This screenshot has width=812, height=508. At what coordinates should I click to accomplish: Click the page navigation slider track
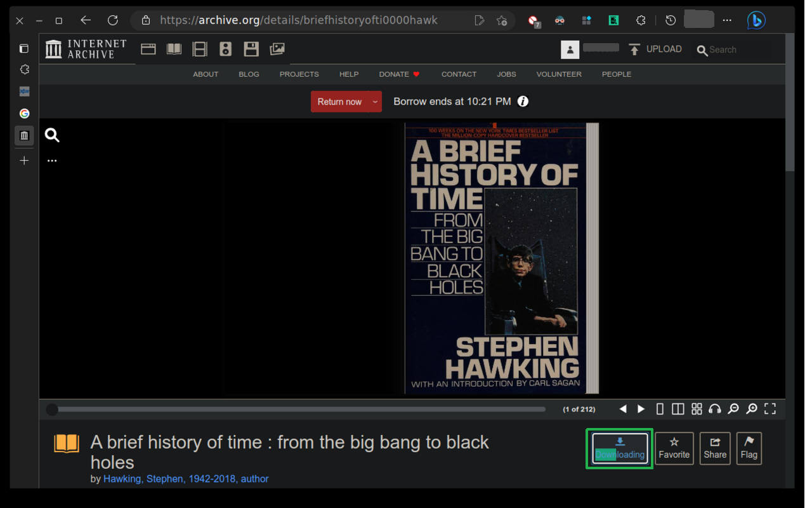[298, 410]
